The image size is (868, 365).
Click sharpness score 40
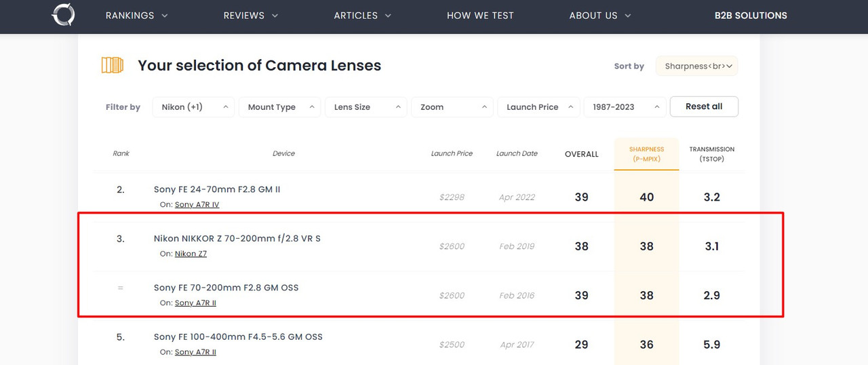647,197
